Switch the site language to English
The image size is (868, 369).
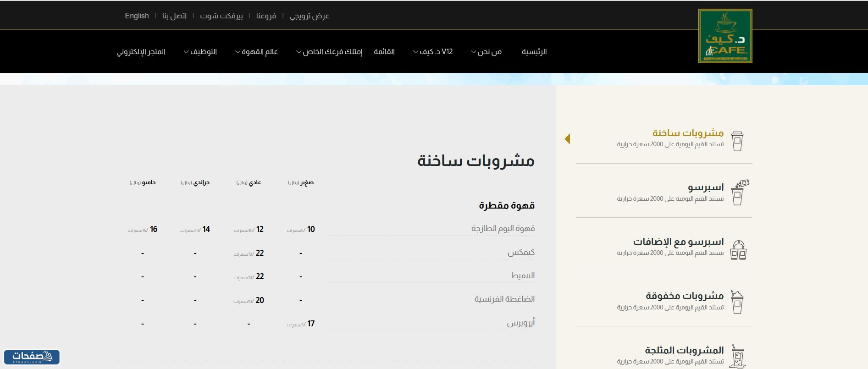(137, 16)
